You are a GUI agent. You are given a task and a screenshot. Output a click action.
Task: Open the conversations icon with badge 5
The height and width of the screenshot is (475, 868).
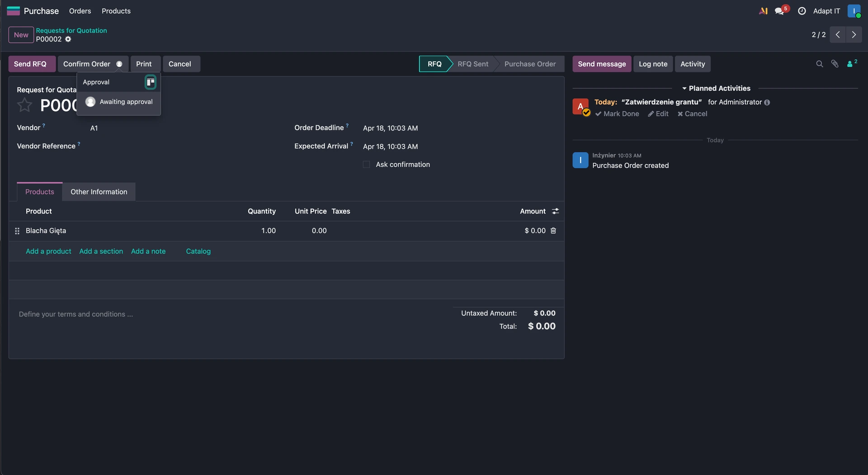(780, 11)
